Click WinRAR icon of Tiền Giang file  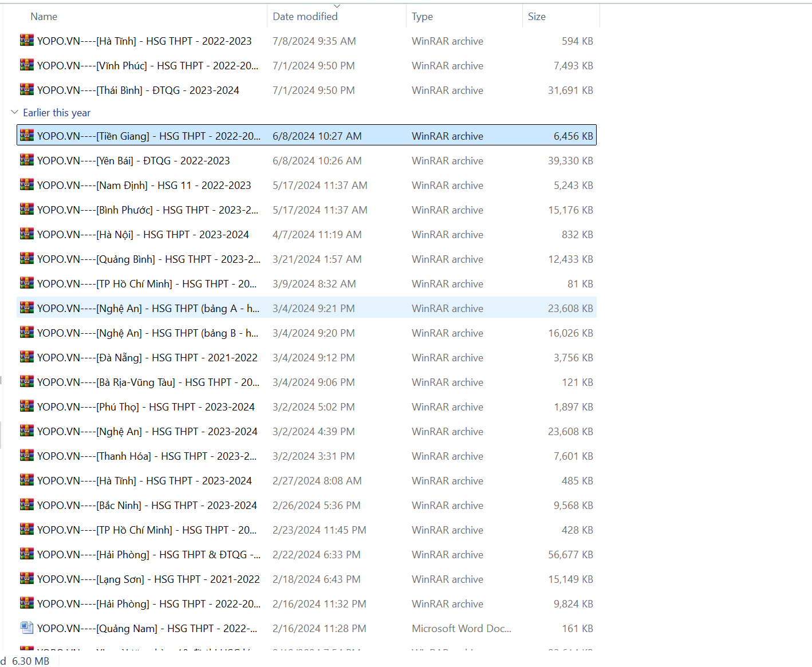tap(27, 135)
